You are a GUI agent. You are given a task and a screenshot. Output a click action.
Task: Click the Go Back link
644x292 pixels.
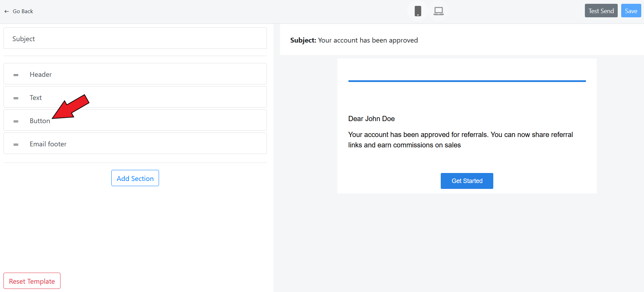(x=23, y=11)
